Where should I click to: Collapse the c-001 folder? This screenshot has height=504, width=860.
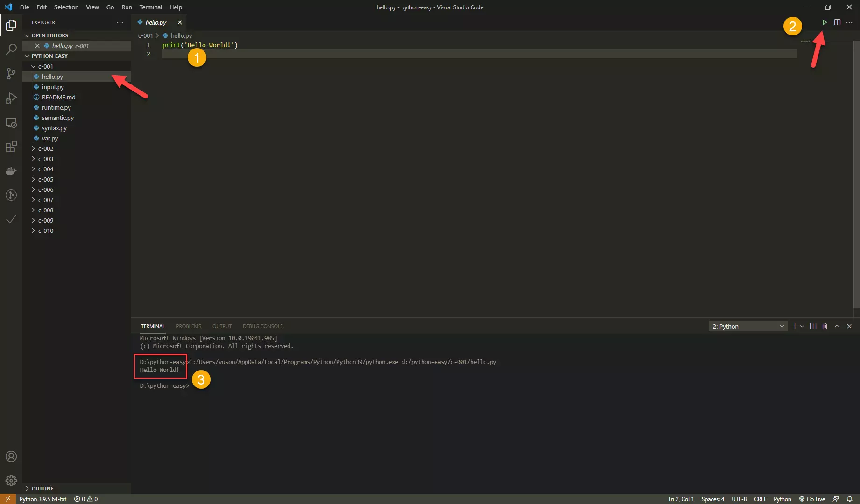pos(77,66)
